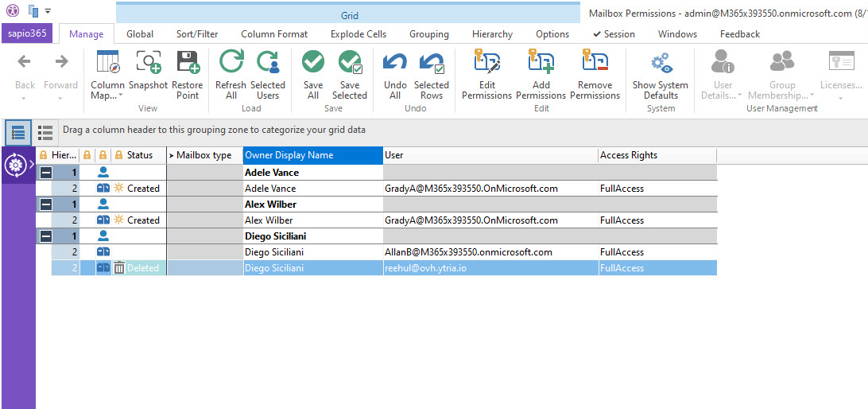Open the Column Format tab

(x=274, y=34)
